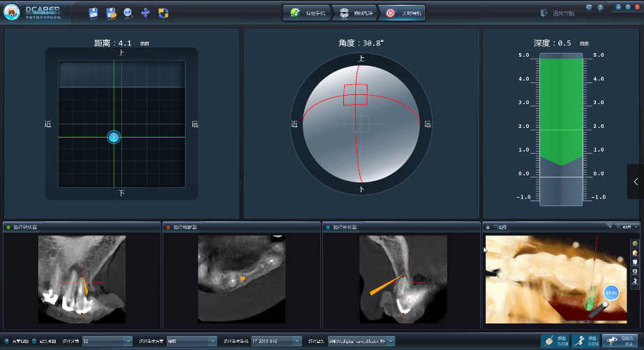Click the magnifier zoom icon in top toolbar

[128, 13]
